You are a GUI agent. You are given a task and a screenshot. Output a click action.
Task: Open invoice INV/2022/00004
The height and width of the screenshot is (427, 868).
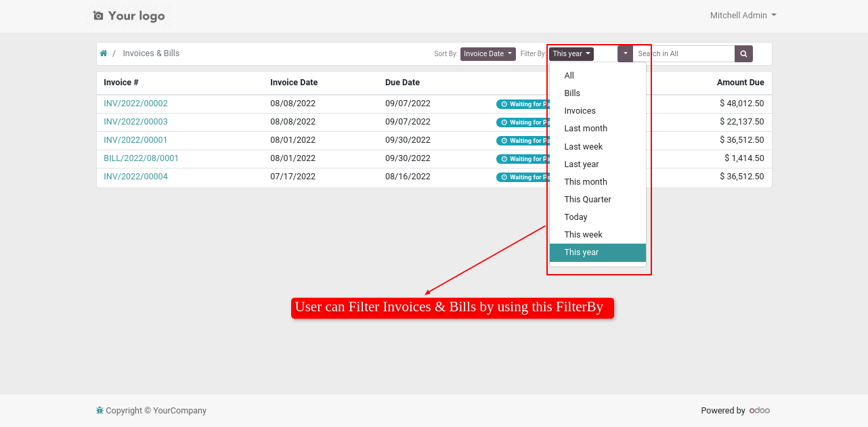click(135, 177)
